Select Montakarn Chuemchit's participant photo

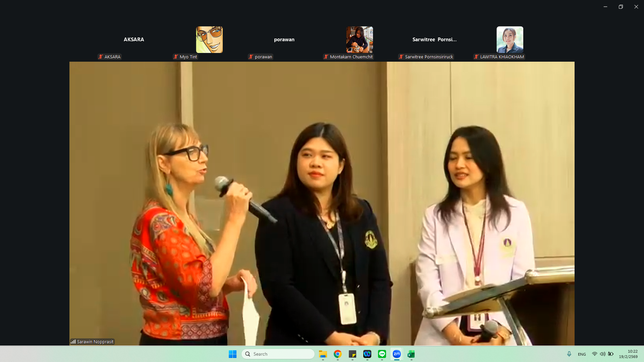tap(360, 40)
